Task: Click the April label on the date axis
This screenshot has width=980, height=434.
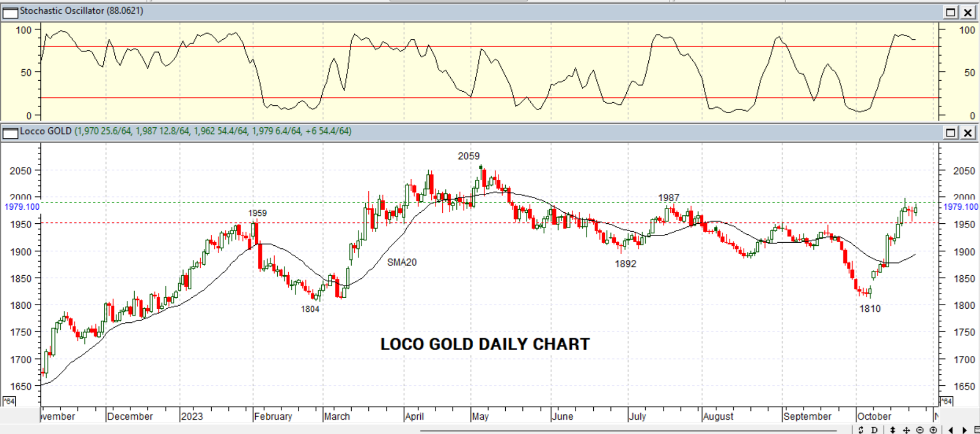Action: tap(415, 416)
